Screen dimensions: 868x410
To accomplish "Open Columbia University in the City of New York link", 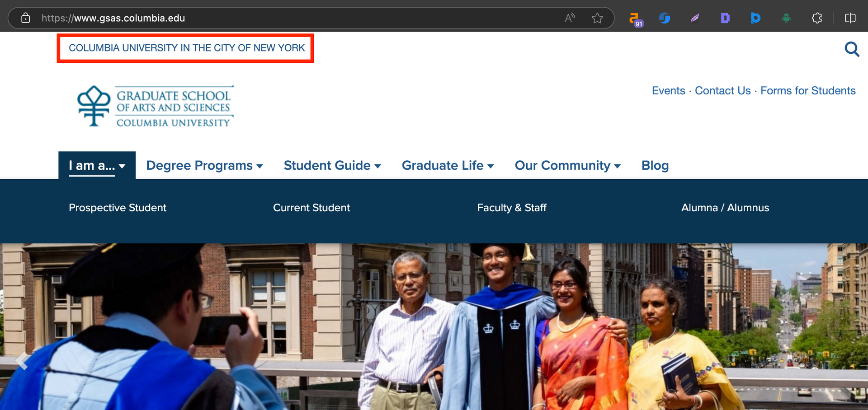I will 187,48.
